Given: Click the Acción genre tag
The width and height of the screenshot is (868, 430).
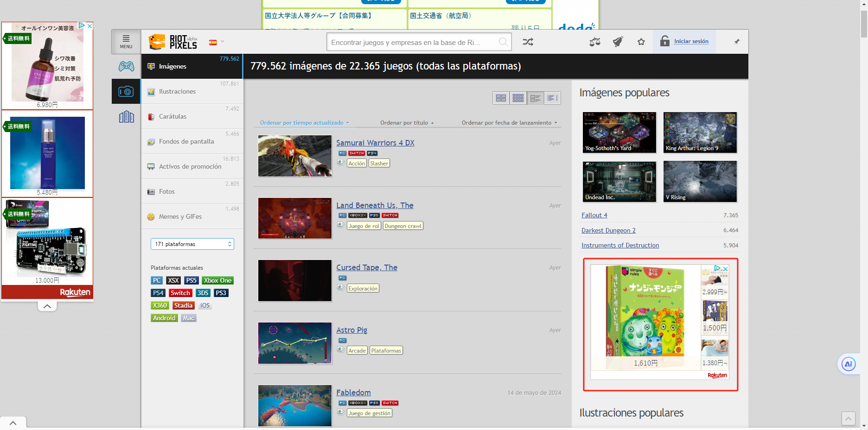Looking at the screenshot, I should (357, 163).
